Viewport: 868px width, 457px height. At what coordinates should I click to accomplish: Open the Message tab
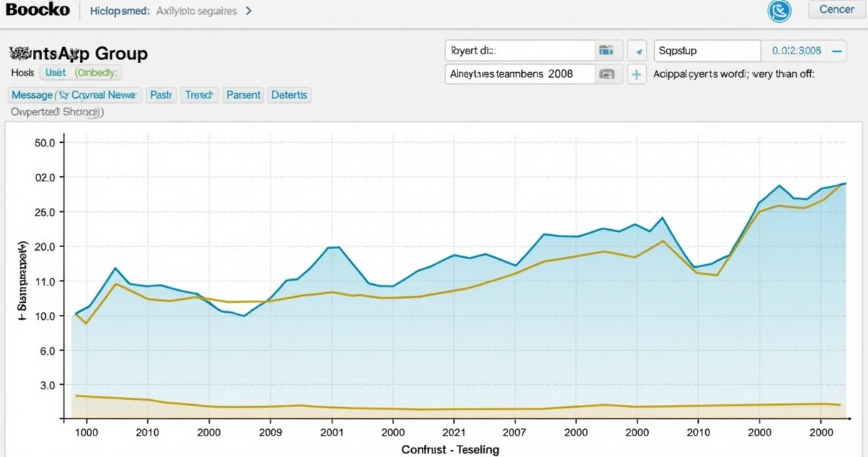pyautogui.click(x=75, y=95)
